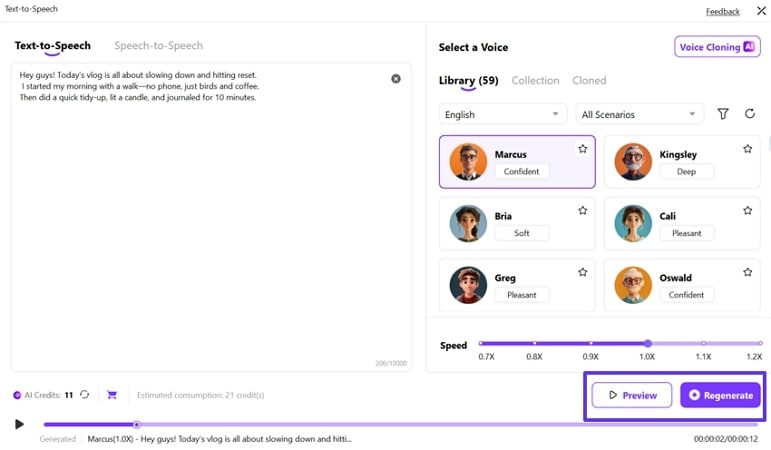Preview the selected voice audio
Viewport: 771px width, 450px height.
pos(631,395)
